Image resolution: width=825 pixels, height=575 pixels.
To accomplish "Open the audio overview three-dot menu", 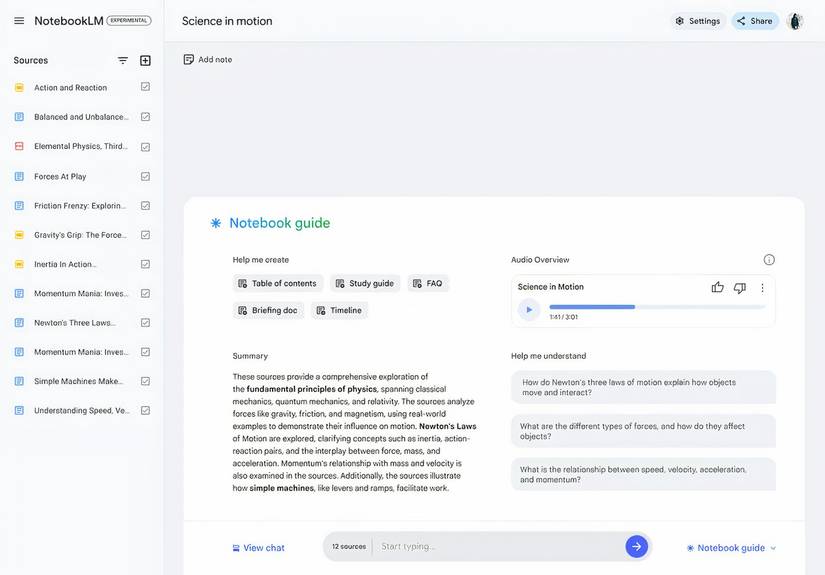I will (762, 288).
